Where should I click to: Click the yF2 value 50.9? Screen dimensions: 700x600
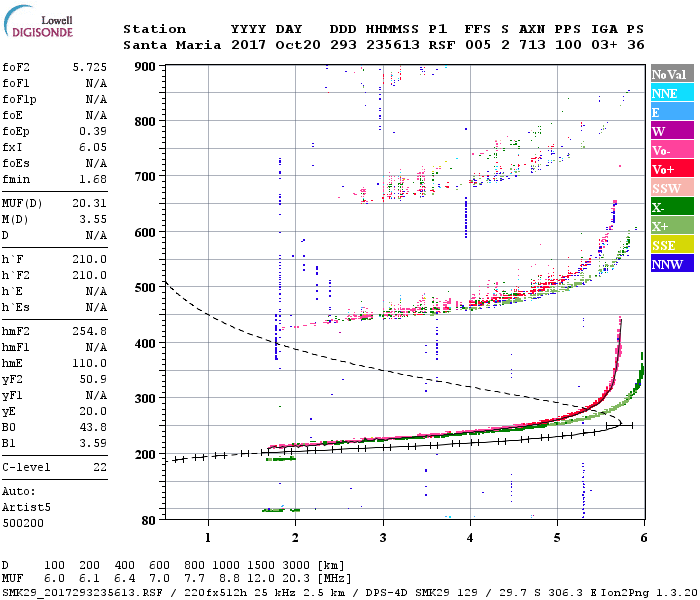click(x=93, y=379)
